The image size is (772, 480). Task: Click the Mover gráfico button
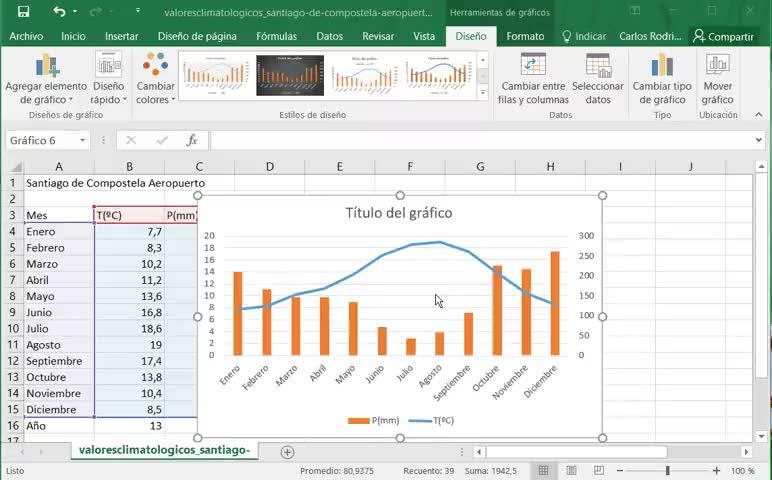[x=717, y=79]
